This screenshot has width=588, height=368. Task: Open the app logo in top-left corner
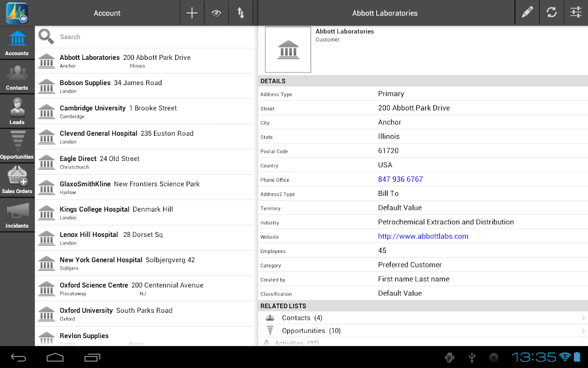pos(17,13)
